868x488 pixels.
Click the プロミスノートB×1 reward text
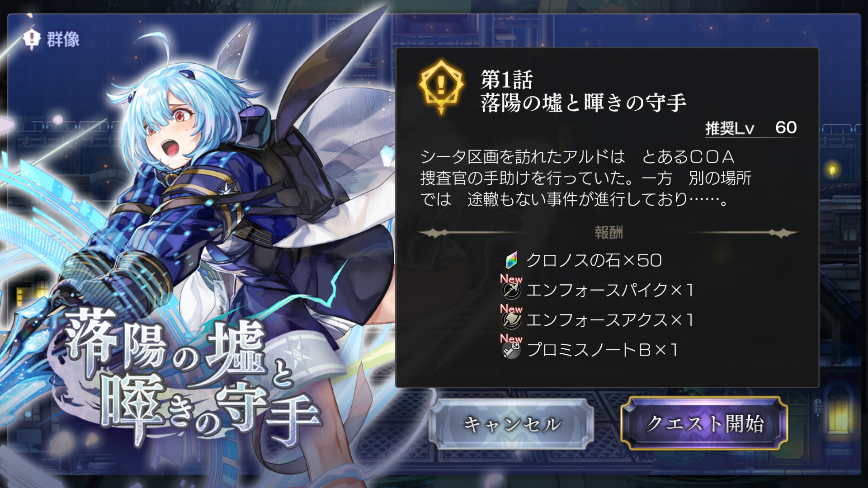602,350
